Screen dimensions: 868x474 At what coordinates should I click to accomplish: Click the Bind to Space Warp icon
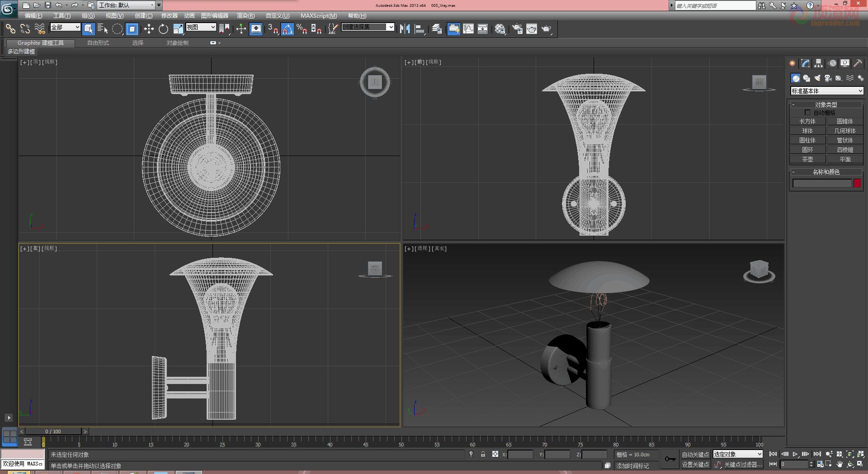(40, 29)
